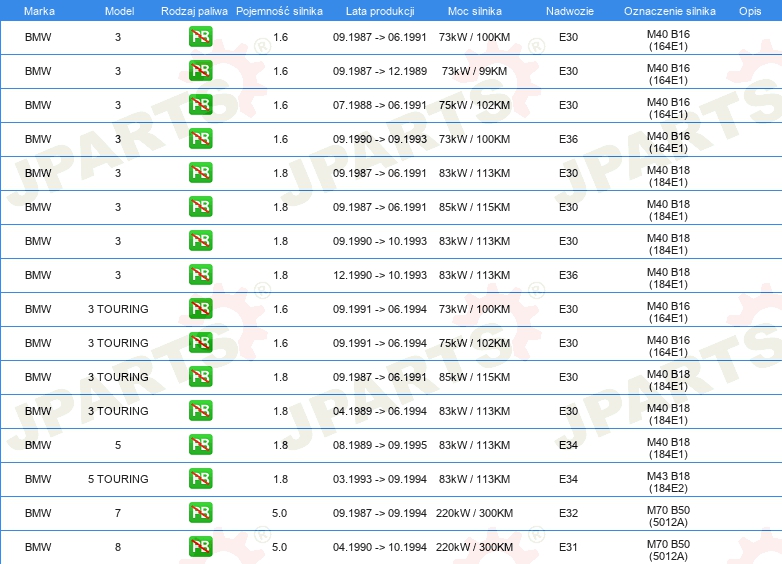Image resolution: width=782 pixels, height=564 pixels.
Task: Click fuel icon in 04.1989 -> 06.1994 row
Action: (200, 411)
